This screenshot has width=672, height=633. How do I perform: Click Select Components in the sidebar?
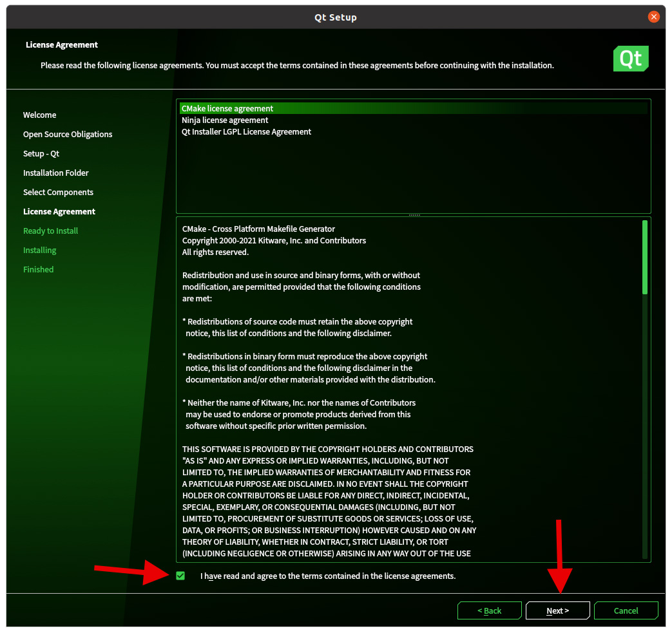pyautogui.click(x=58, y=193)
